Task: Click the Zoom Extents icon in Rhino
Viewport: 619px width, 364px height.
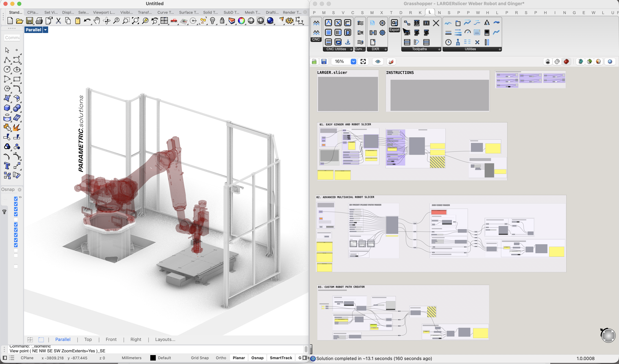Action: 135,21
